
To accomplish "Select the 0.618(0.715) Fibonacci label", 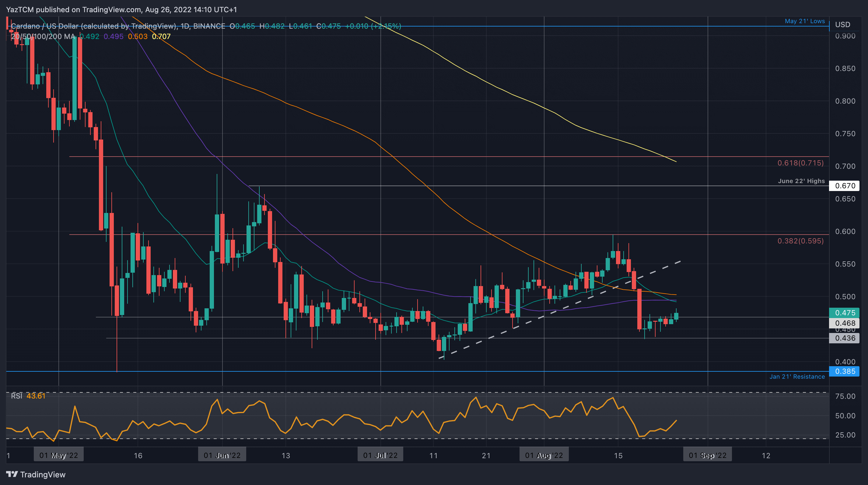I will coord(800,163).
